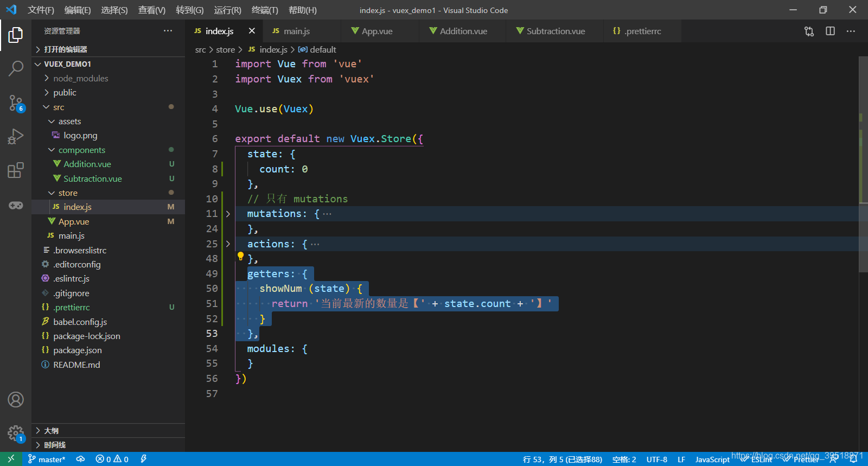Screen dimensions: 868x466
Task: Open the Search view in activity bar
Action: (x=16, y=68)
